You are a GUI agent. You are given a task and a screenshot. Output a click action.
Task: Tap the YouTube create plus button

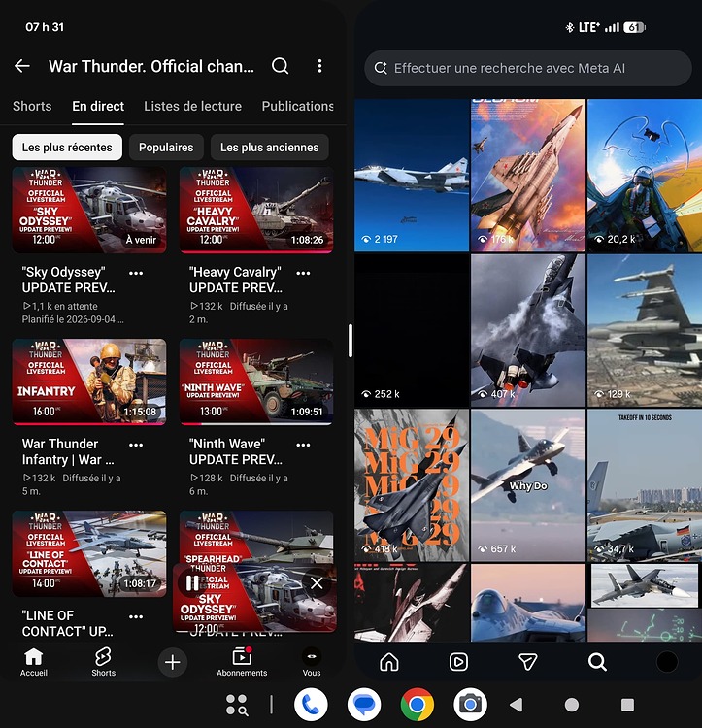coord(172,662)
